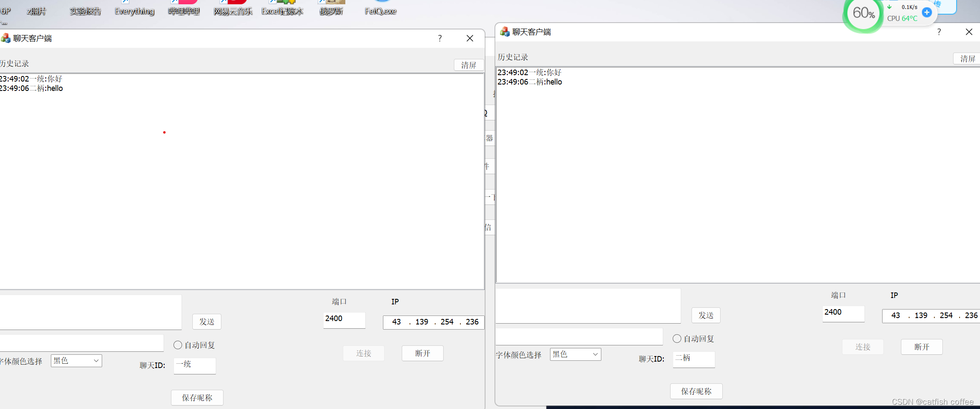Click 断开 to disconnect left client
The width and height of the screenshot is (980, 409).
pos(423,353)
